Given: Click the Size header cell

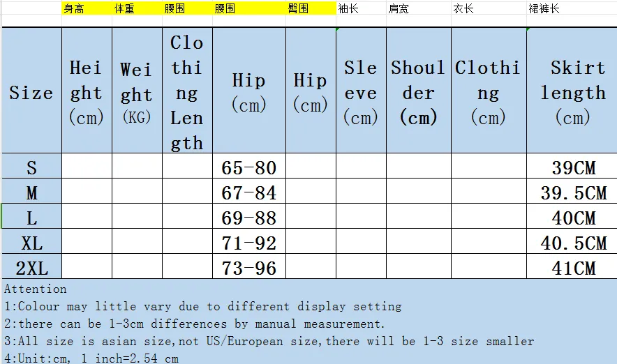Looking at the screenshot, I should pyautogui.click(x=31, y=92).
